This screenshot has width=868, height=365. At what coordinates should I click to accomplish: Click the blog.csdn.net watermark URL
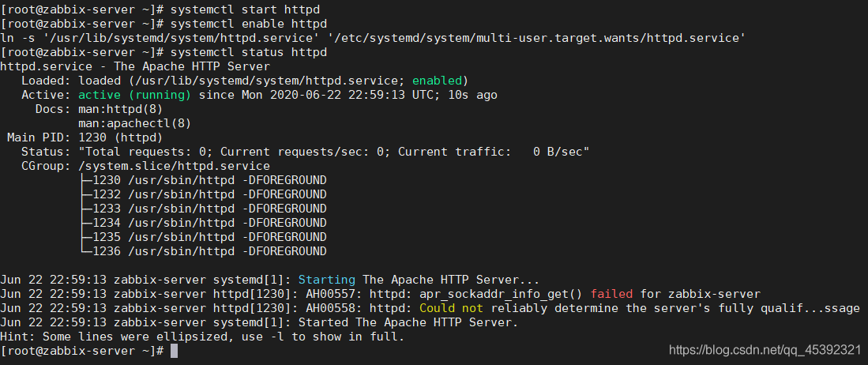point(765,350)
